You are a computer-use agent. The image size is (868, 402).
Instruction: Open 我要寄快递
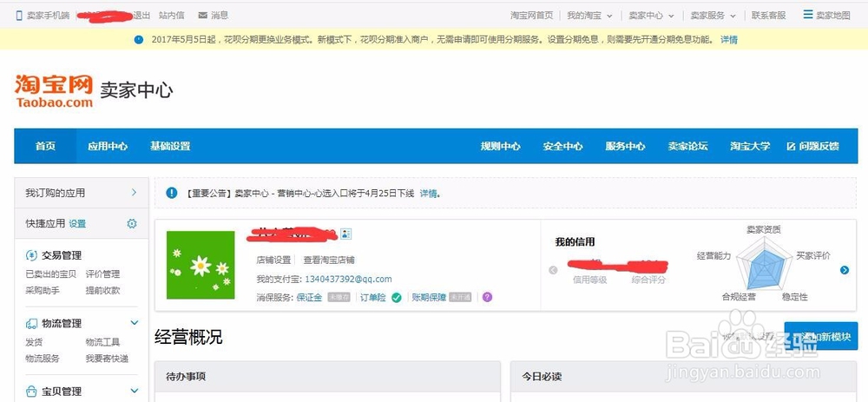click(107, 359)
